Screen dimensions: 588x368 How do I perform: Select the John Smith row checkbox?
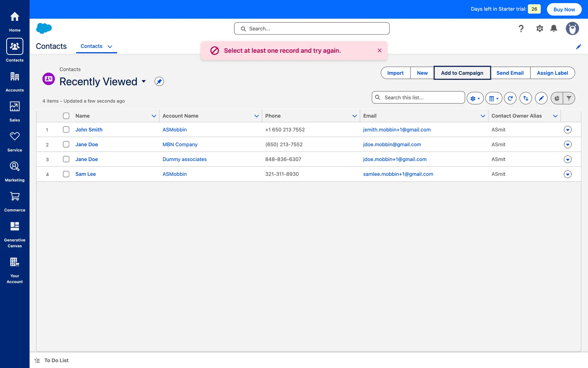pos(66,130)
